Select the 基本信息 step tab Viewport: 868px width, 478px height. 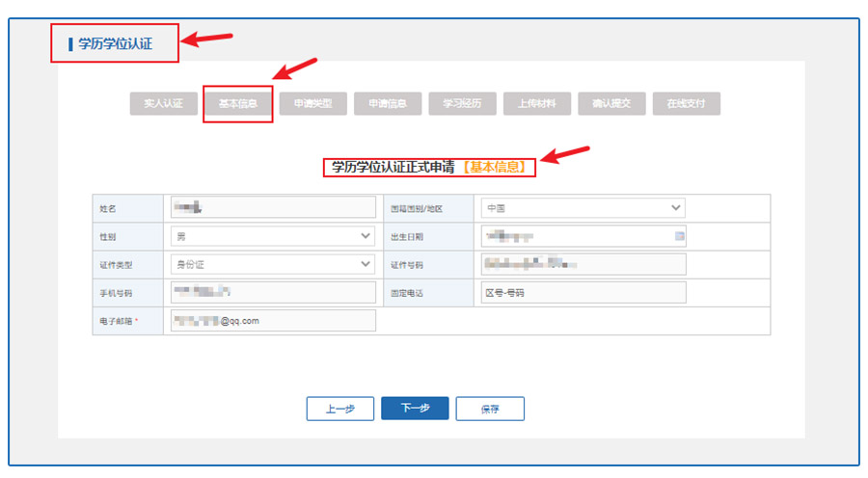click(x=238, y=104)
